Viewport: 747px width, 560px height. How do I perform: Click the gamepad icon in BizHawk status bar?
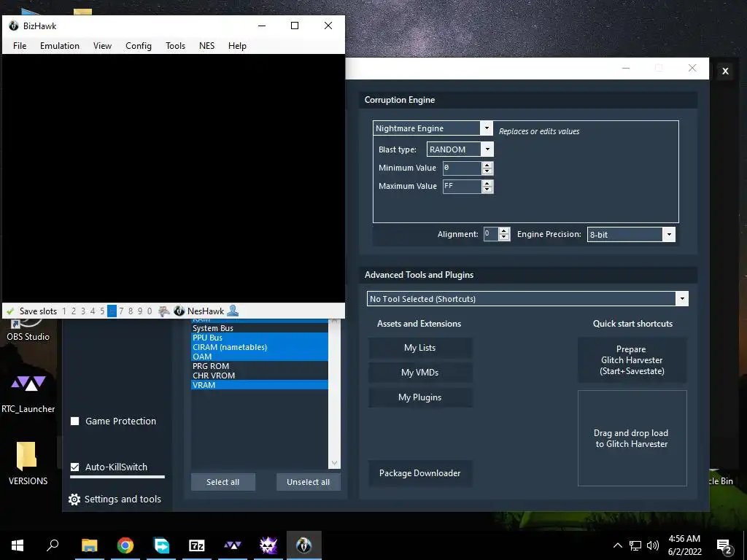pos(164,311)
